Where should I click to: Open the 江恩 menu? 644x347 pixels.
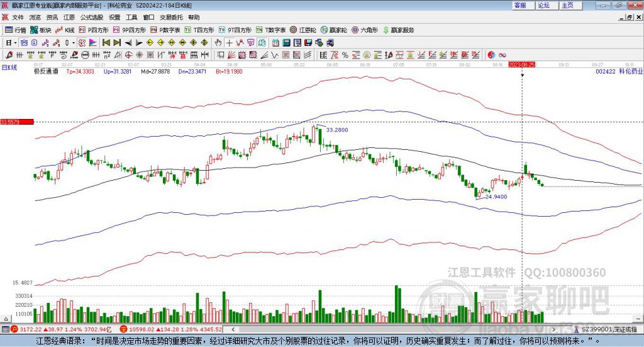pos(69,17)
